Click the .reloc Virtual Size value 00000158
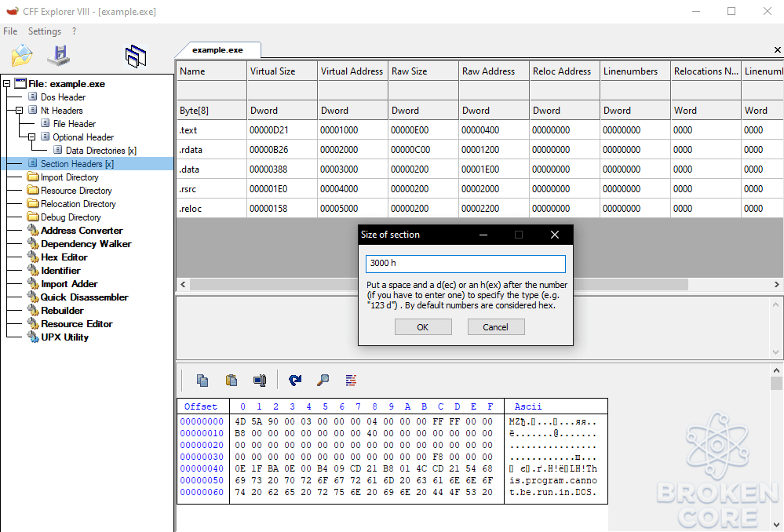 268,209
